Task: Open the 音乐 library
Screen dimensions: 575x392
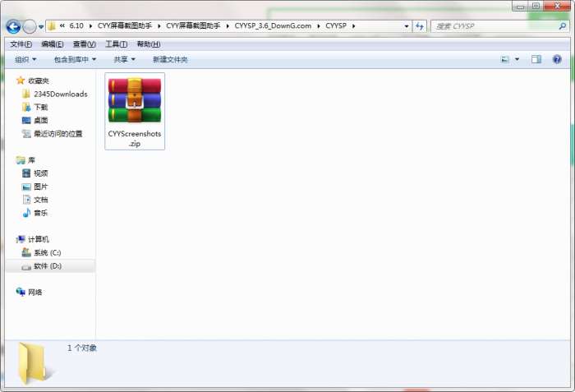Action: (x=41, y=213)
